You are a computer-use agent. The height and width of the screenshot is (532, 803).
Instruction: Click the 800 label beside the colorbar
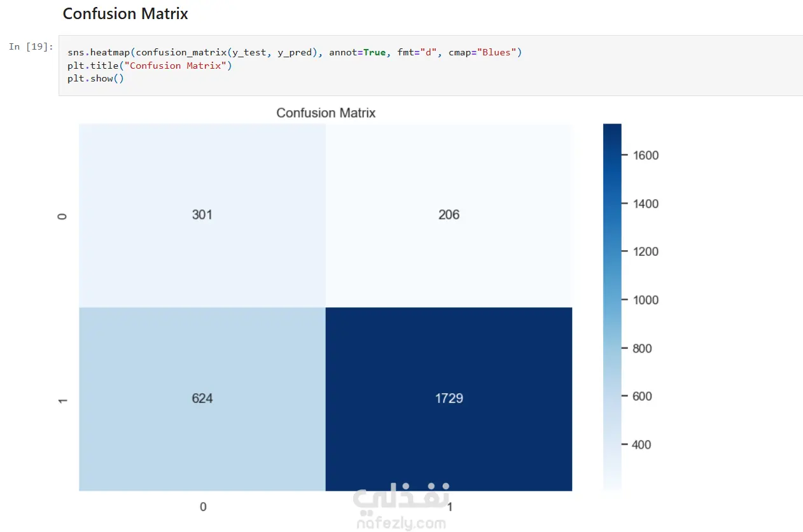(642, 348)
